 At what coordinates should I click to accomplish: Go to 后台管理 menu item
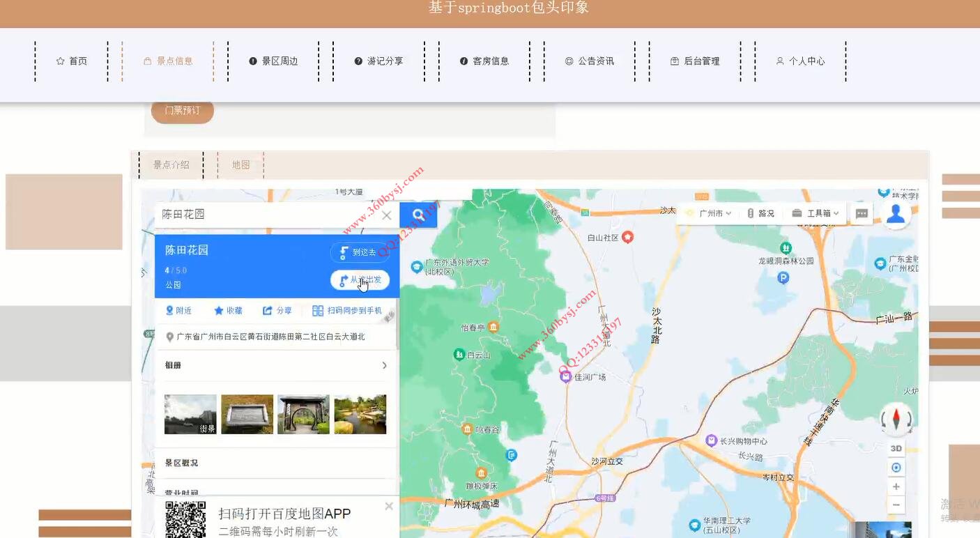694,61
